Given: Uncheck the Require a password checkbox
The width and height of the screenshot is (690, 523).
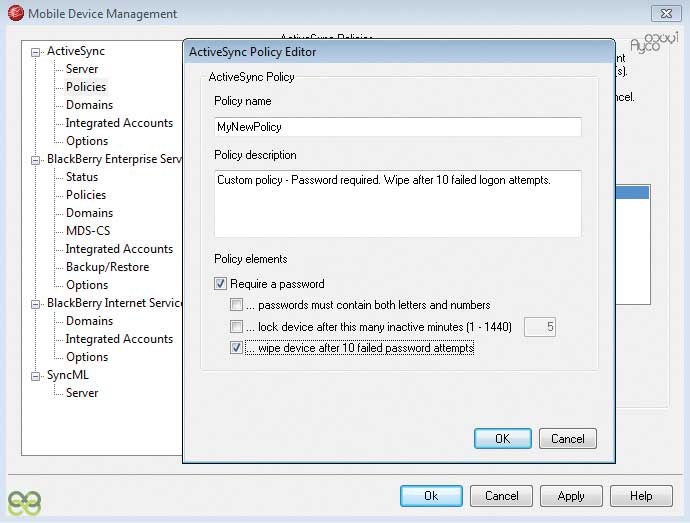Looking at the screenshot, I should point(221,284).
